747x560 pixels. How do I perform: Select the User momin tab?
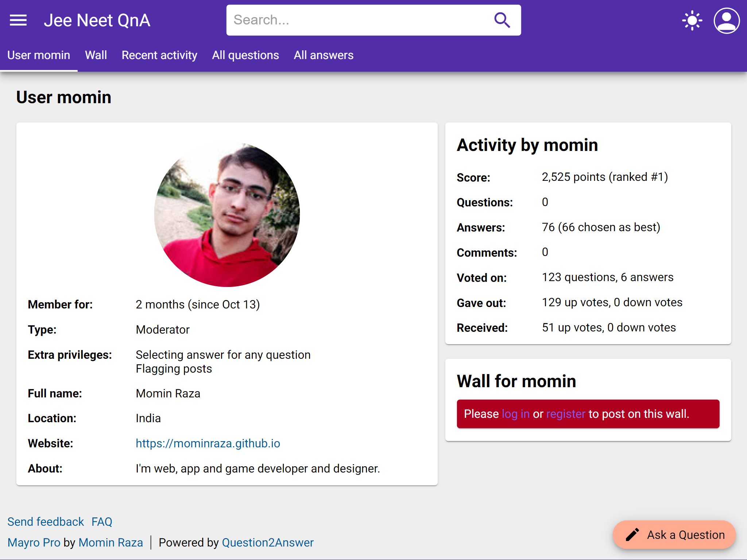point(39,55)
